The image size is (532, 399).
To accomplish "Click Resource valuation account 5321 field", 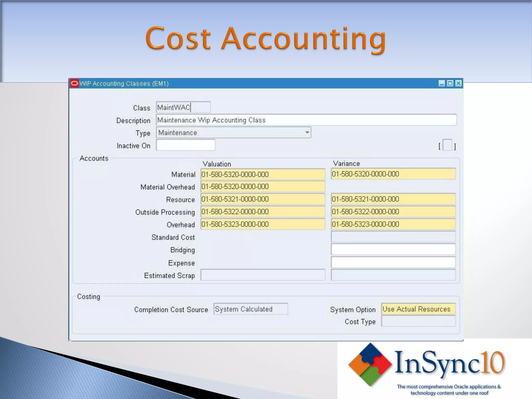I will pyautogui.click(x=263, y=199).
